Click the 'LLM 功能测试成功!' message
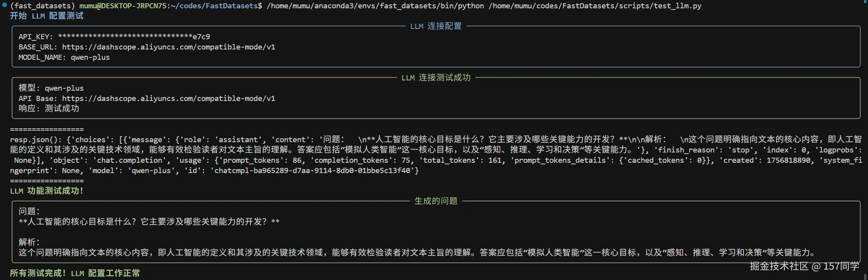The image size is (868, 280). (47, 191)
